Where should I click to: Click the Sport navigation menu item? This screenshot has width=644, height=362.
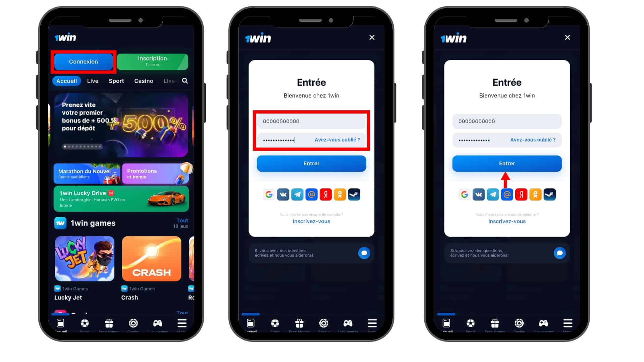(x=116, y=81)
